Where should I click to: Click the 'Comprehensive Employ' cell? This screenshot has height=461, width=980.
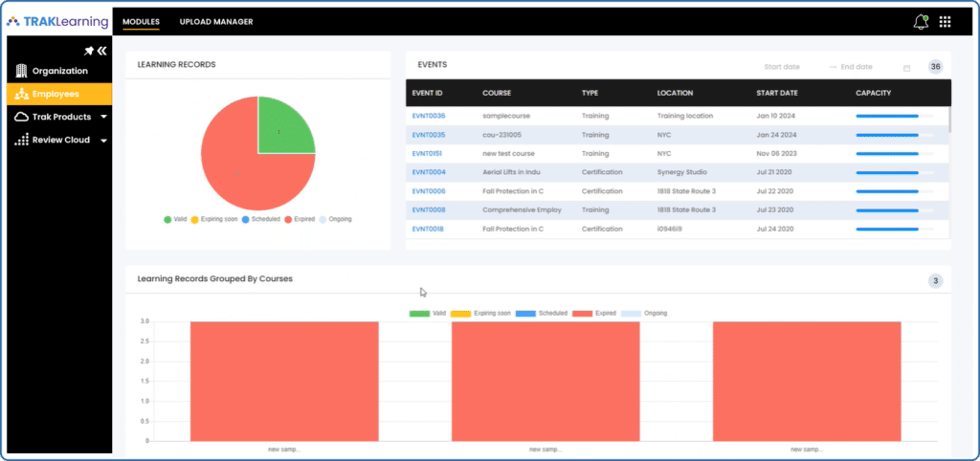pos(522,209)
